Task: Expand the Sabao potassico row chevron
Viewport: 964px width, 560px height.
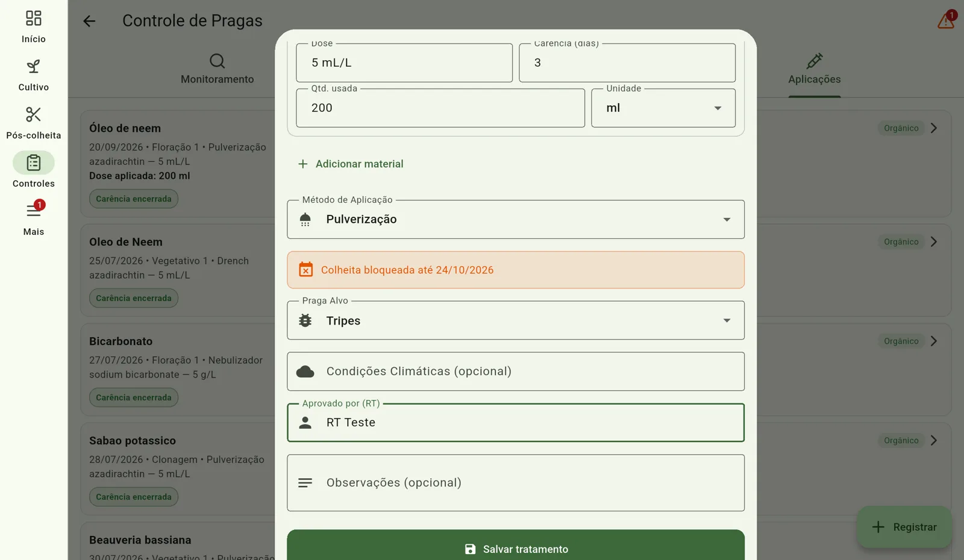Action: coord(934,441)
